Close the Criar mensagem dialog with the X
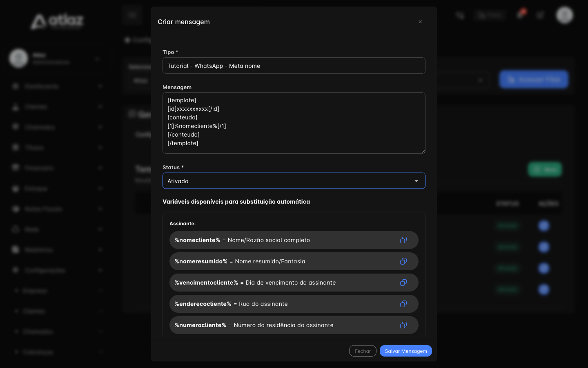This screenshot has width=588, height=368. [x=420, y=22]
